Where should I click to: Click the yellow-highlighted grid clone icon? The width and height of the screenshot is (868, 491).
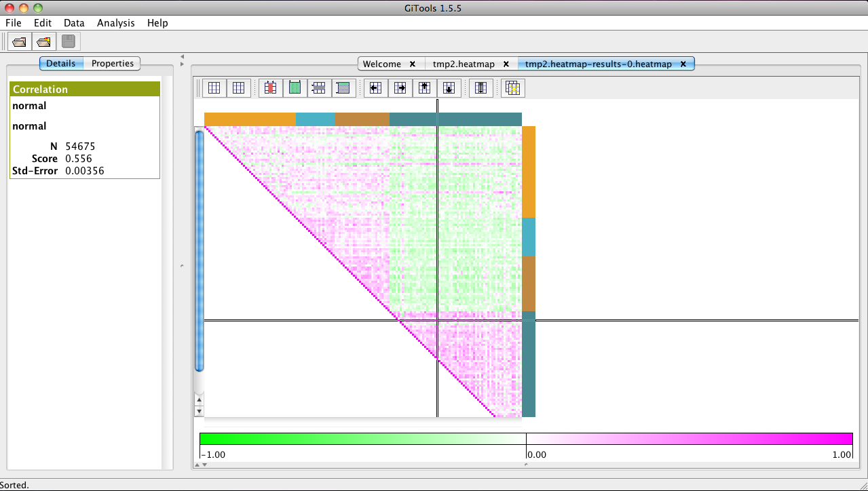pos(513,87)
